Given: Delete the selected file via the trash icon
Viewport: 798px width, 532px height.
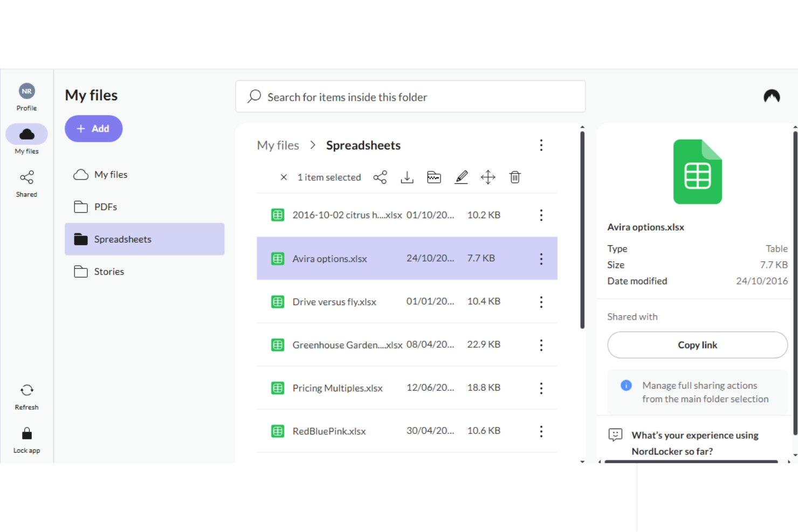Looking at the screenshot, I should coord(514,177).
